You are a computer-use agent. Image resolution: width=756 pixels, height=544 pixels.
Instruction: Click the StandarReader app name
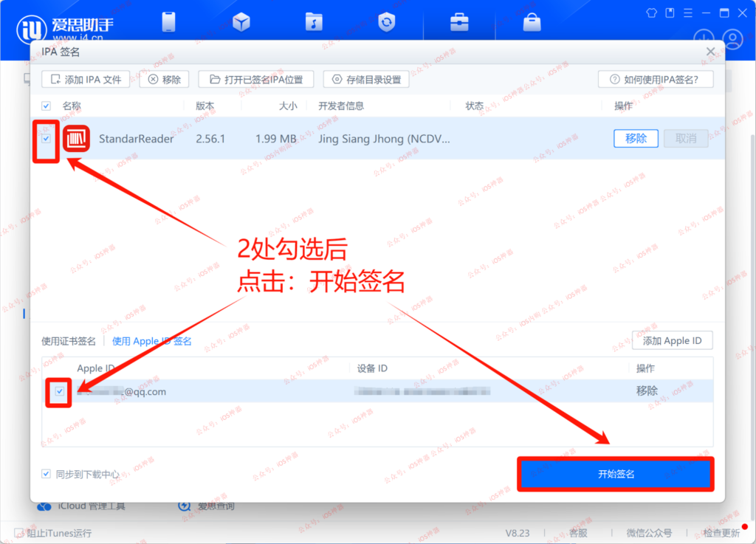click(x=136, y=139)
